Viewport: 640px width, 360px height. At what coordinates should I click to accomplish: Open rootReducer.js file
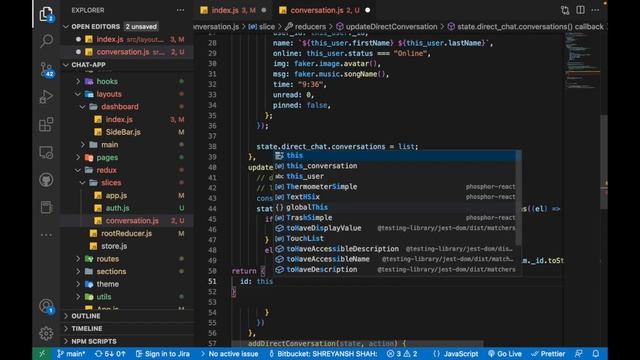tap(126, 233)
